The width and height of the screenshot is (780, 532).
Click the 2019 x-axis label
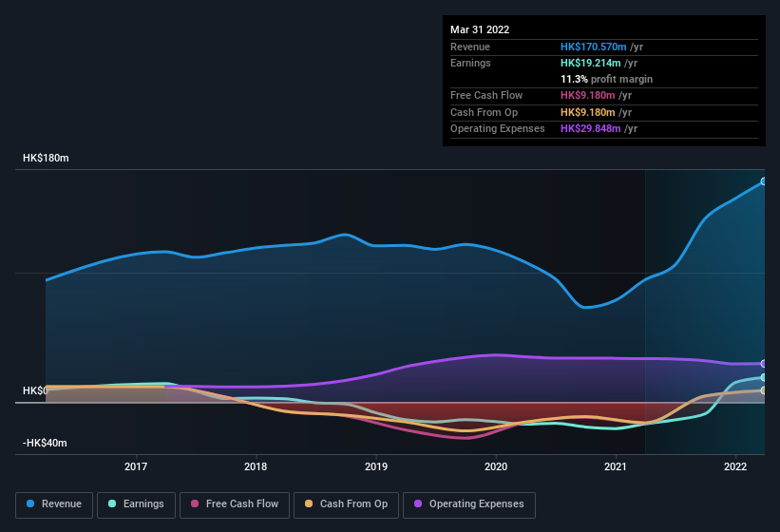coord(376,466)
